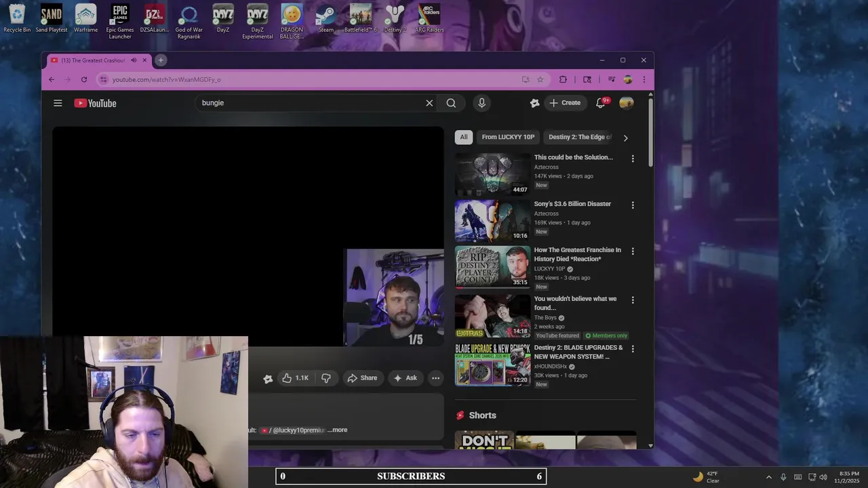Show more filter chips with right arrow
Viewport: 868px width, 488px height.
[625, 138]
